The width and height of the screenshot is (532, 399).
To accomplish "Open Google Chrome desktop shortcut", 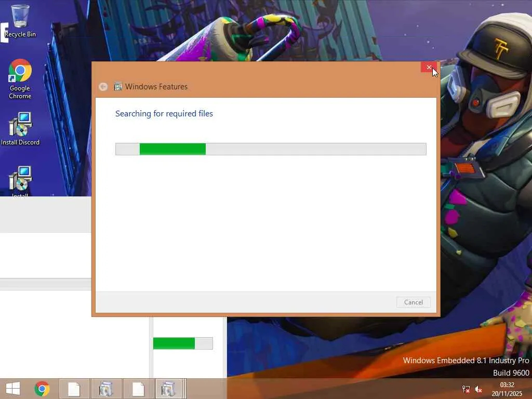I will click(x=20, y=79).
